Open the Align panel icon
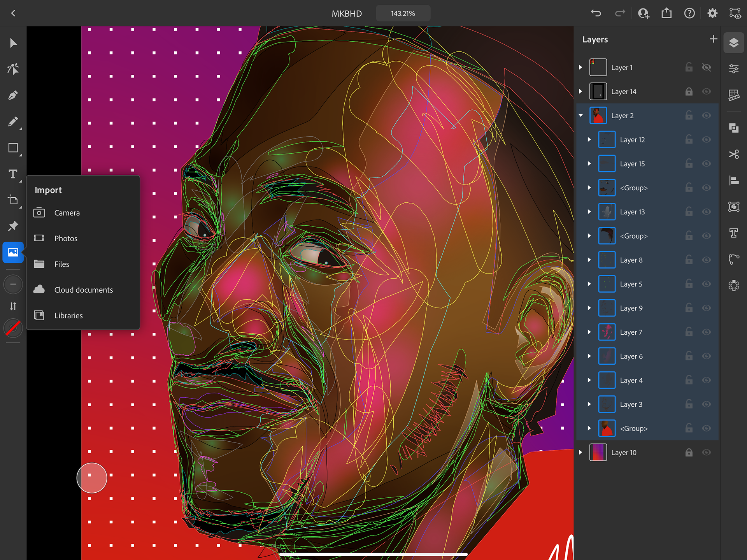 [x=734, y=181]
